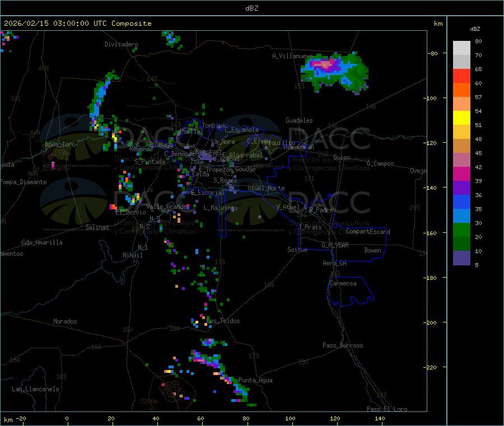
Task: Select the yellow 51 dBZ legend swatch
Action: click(x=461, y=118)
